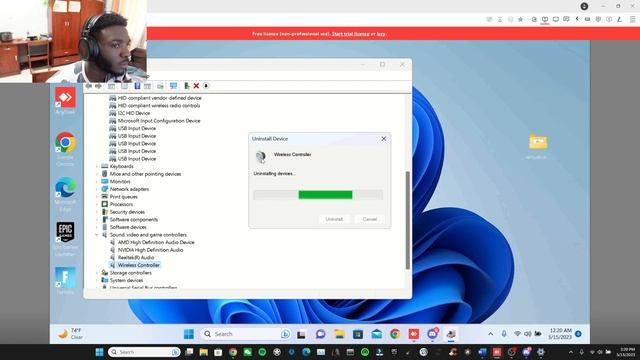Open Google Chrome desktop shortcut
640x360 pixels.
coord(65,149)
